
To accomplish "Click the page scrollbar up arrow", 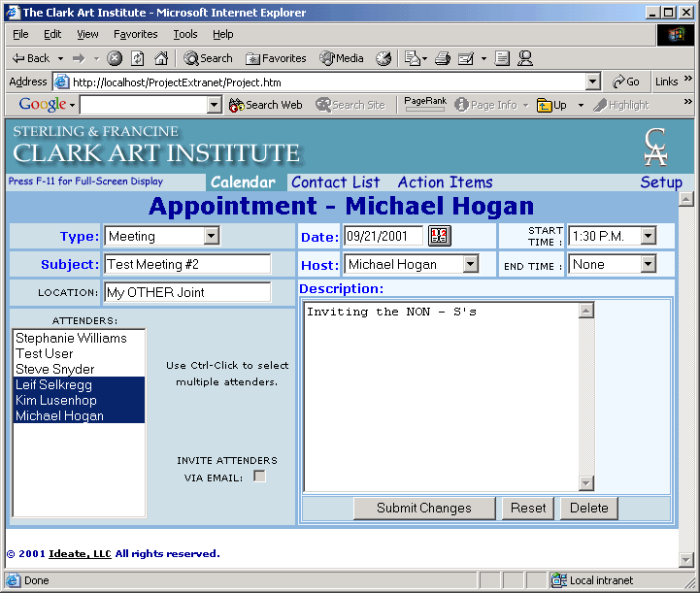I will (685, 199).
